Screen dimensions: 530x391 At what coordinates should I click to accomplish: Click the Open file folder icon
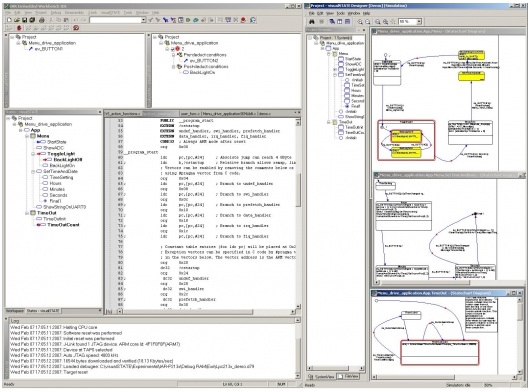click(17, 20)
